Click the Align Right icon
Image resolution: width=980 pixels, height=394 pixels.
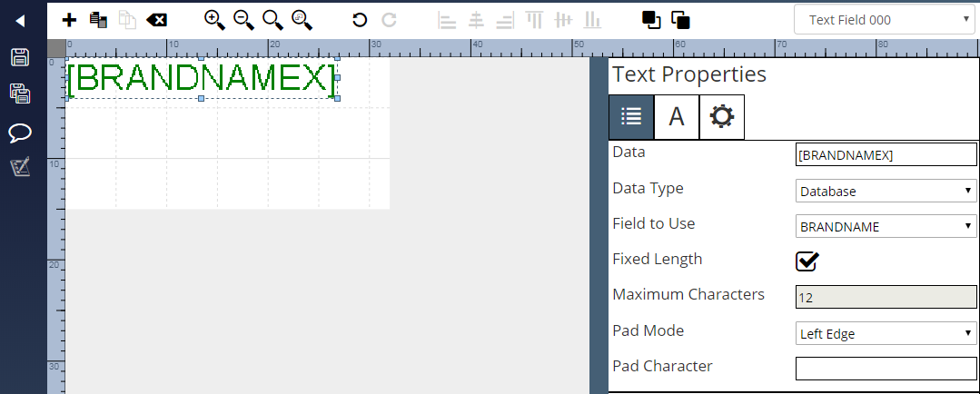tap(505, 20)
